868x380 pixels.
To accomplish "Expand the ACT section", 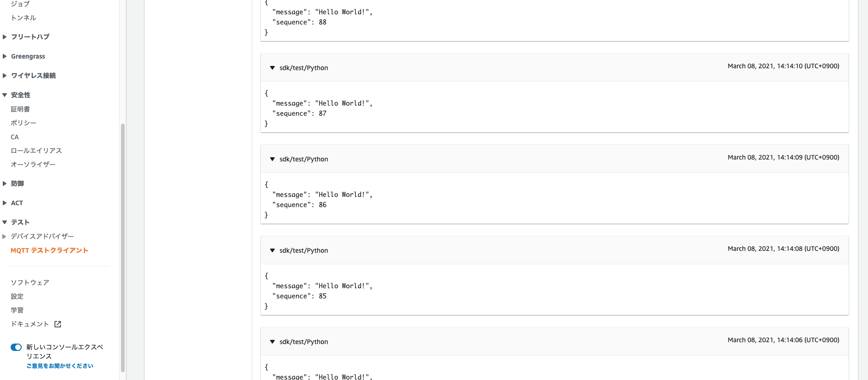I will (x=5, y=203).
